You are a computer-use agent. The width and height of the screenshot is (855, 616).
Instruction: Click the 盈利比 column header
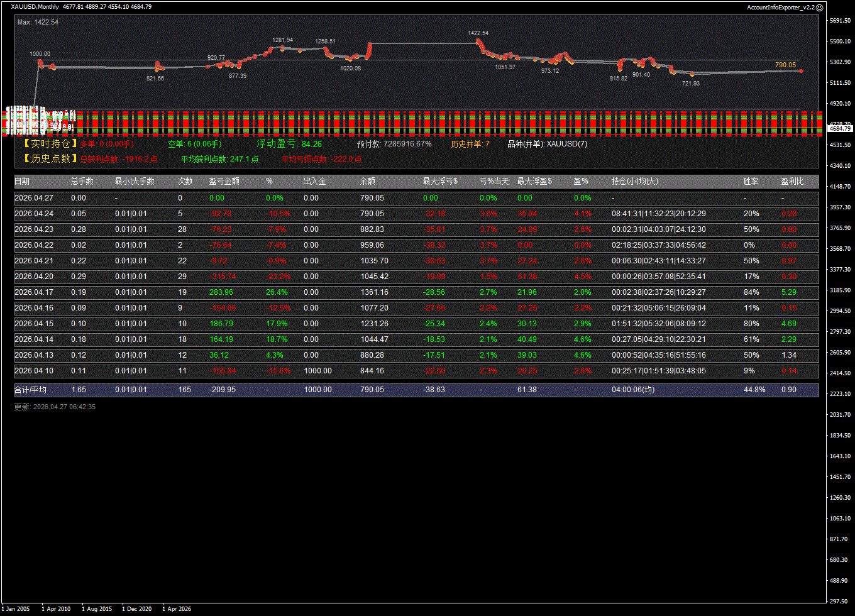[x=792, y=182]
